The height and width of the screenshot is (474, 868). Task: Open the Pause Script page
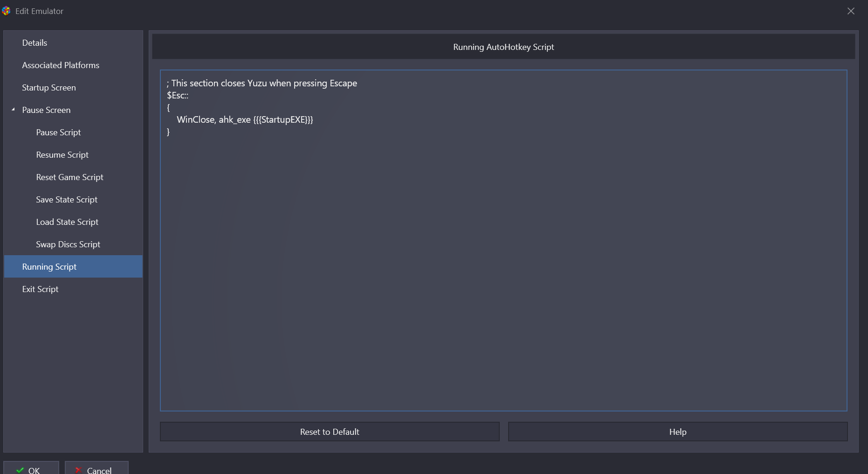click(x=73, y=132)
